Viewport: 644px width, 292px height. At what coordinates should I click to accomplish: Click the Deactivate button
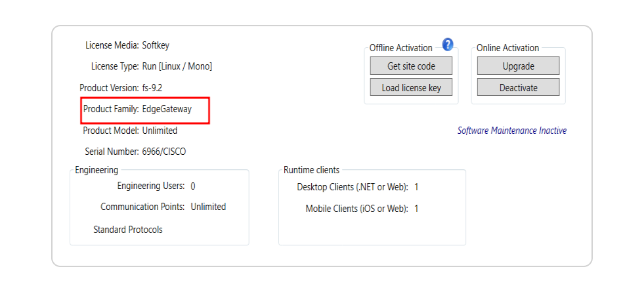pyautogui.click(x=518, y=88)
